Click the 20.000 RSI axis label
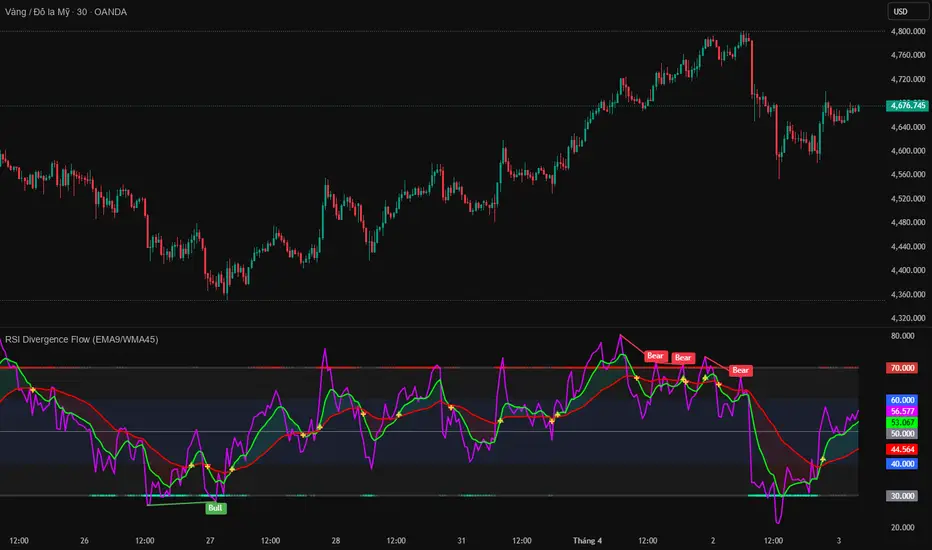 coord(902,527)
